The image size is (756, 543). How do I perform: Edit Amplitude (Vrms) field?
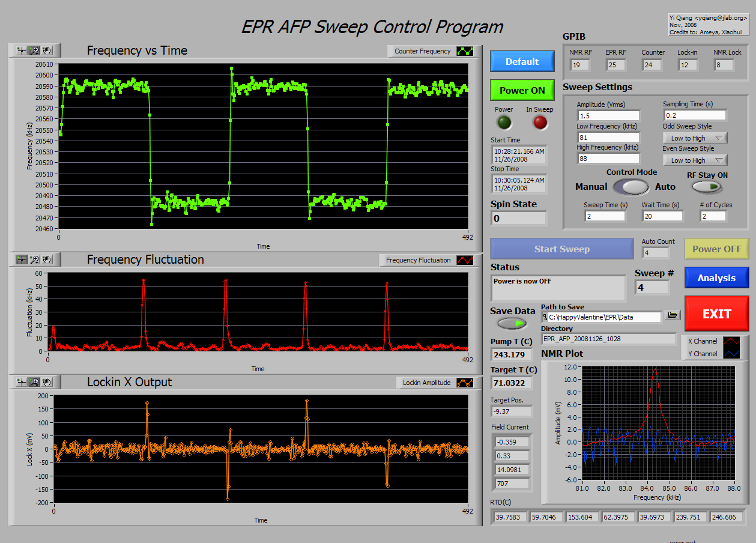(x=608, y=115)
